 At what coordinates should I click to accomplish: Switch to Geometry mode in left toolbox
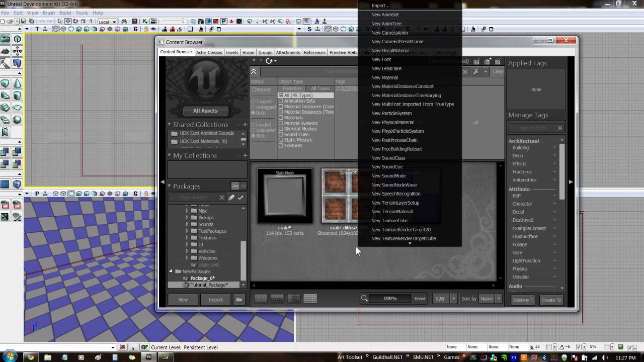tap(17, 39)
